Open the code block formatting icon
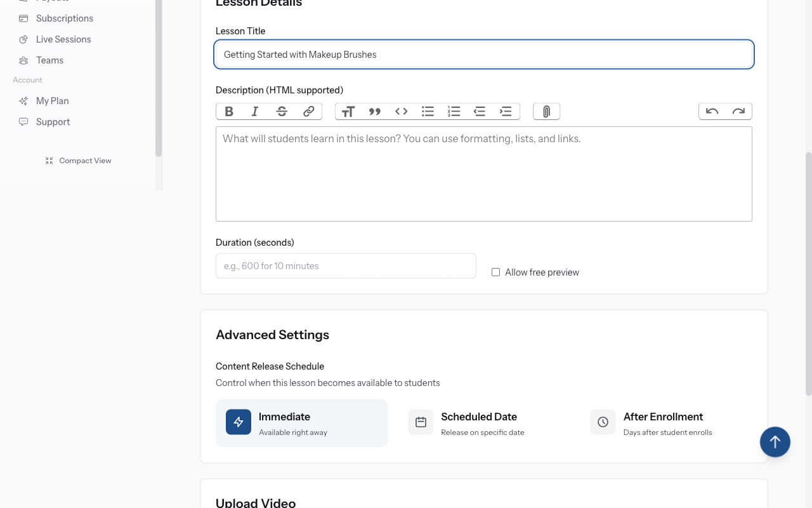The image size is (812, 508). [401, 111]
